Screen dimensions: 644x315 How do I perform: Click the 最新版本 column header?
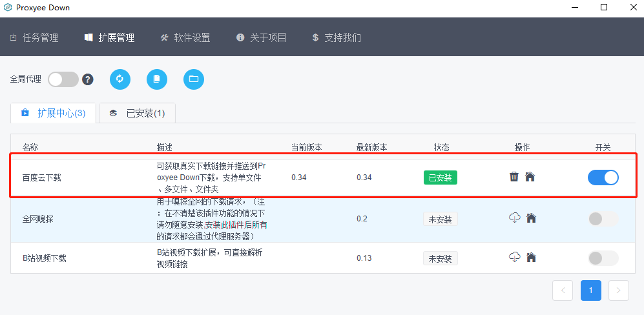371,147
